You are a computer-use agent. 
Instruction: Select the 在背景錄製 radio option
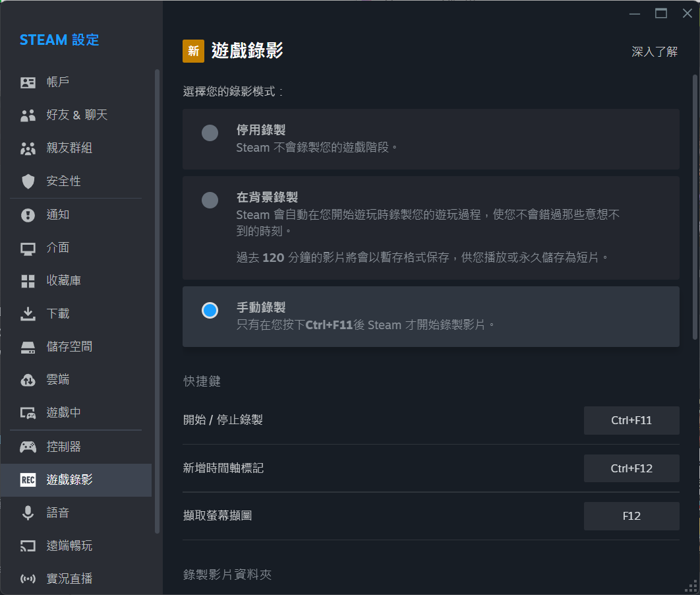point(210,200)
